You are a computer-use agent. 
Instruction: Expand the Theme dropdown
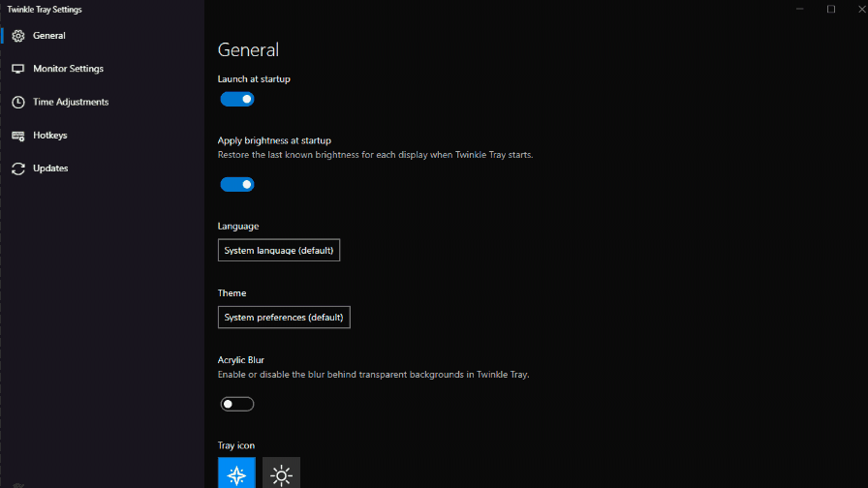click(x=284, y=317)
